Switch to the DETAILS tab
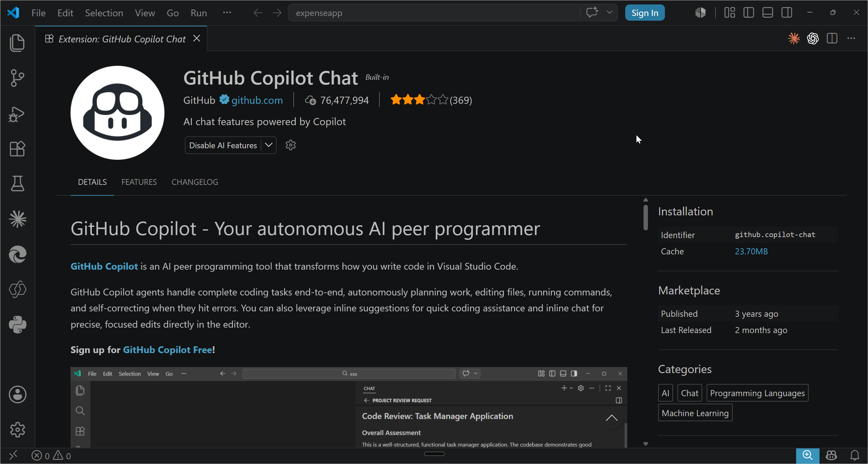Screen dimensions: 868x464 click(x=92, y=182)
